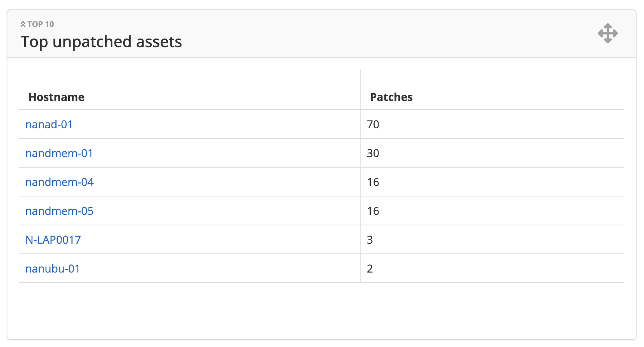Image resolution: width=644 pixels, height=347 pixels.
Task: Open the nandmem-01 asset link
Action: click(x=59, y=153)
